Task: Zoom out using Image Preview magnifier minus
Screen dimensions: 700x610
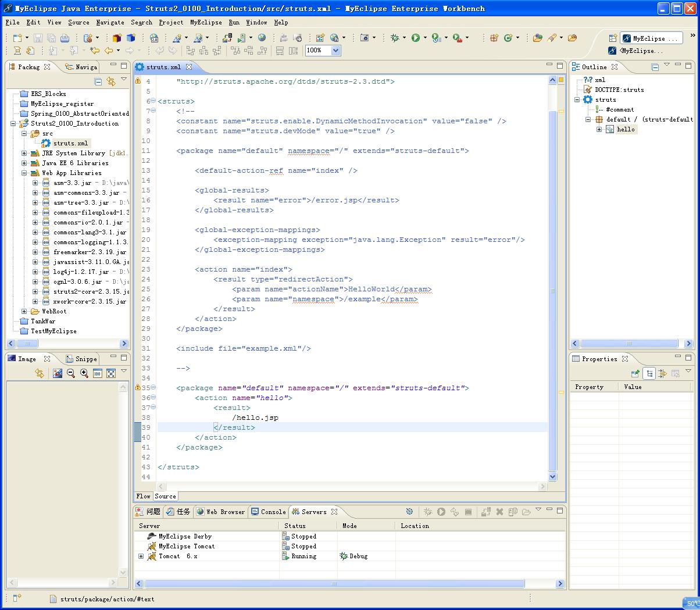Action: coord(71,373)
